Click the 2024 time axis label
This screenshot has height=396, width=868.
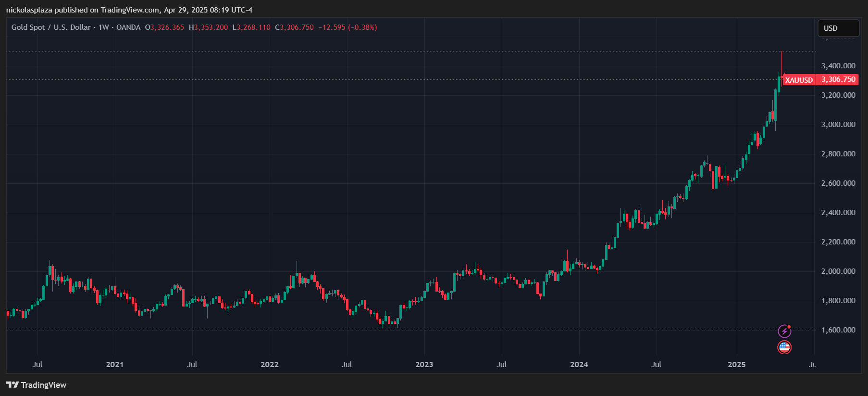579,365
